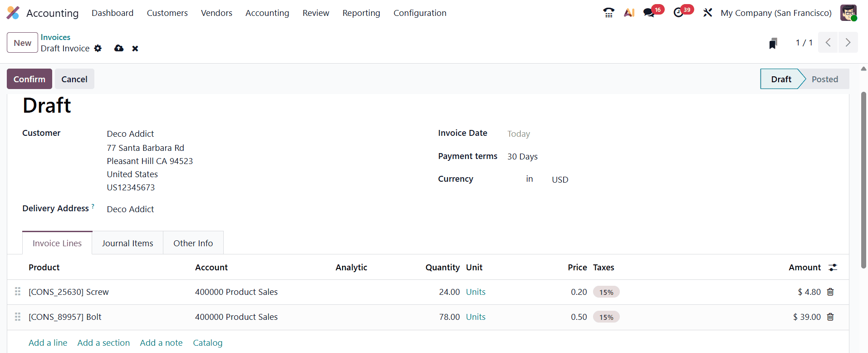
Task: Open the Customer field Deco Addict
Action: coord(130,134)
